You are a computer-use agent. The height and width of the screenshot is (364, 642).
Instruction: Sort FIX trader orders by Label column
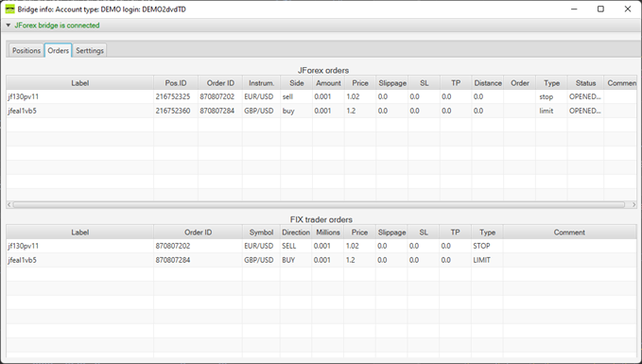coord(79,233)
